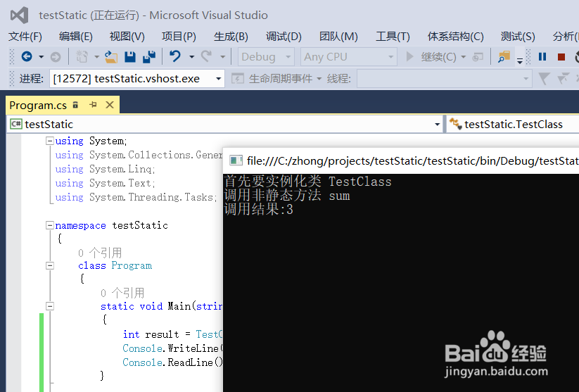The image size is (579, 392).
Task: Open the Navigate Backward history dropdown
Action: click(41, 57)
